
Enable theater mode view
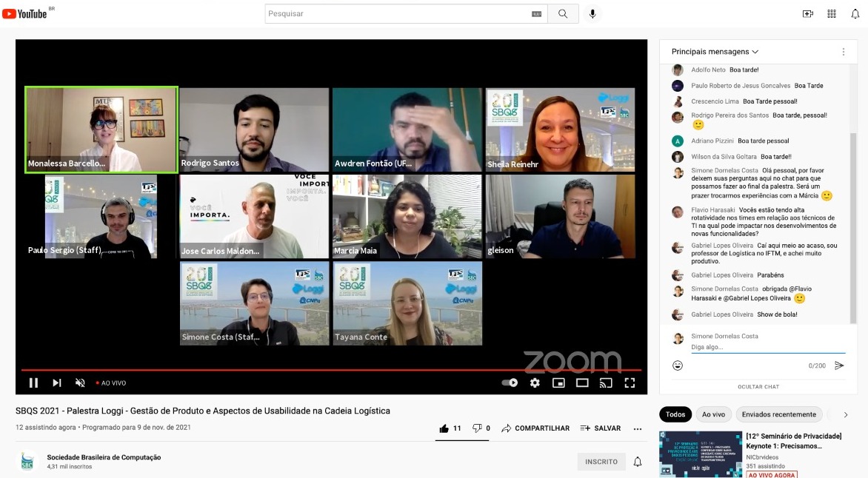(582, 383)
